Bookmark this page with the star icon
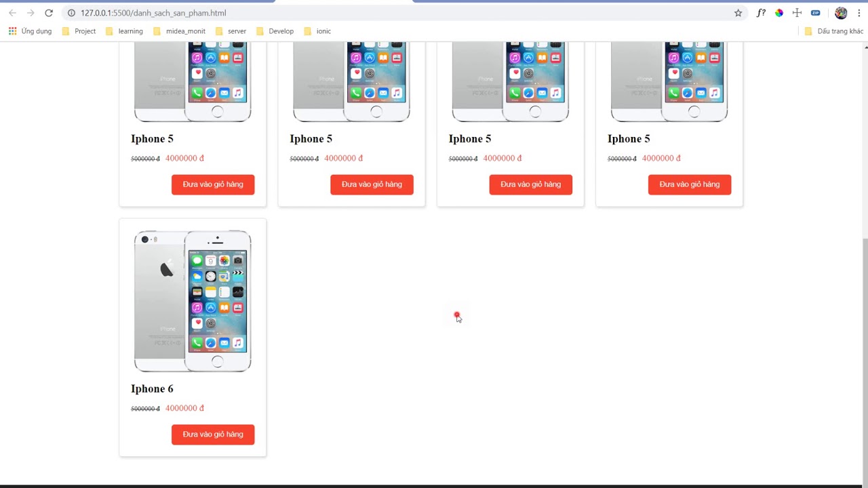Screen dimensions: 868x488 click(x=738, y=13)
